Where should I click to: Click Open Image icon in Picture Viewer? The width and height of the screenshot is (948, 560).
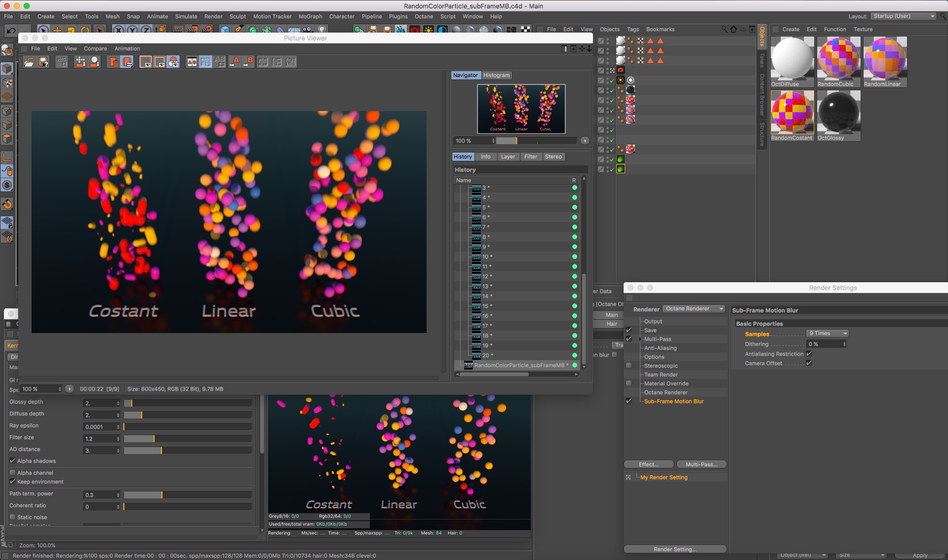29,62
